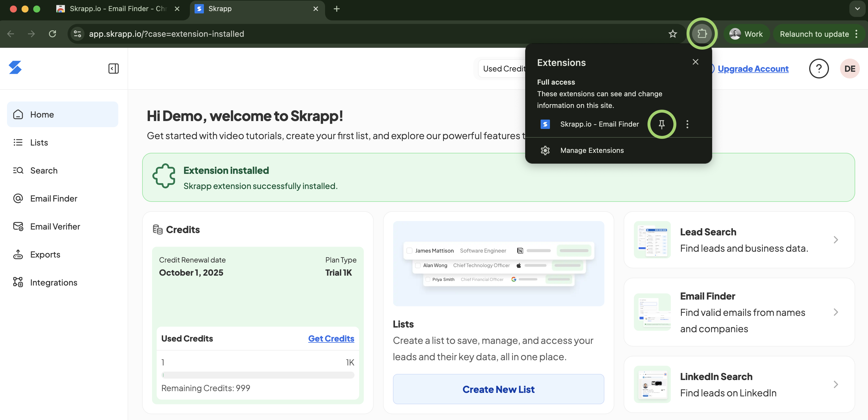Pin the Skrapp.io Email Finder extension
This screenshot has height=420, width=868.
[661, 124]
